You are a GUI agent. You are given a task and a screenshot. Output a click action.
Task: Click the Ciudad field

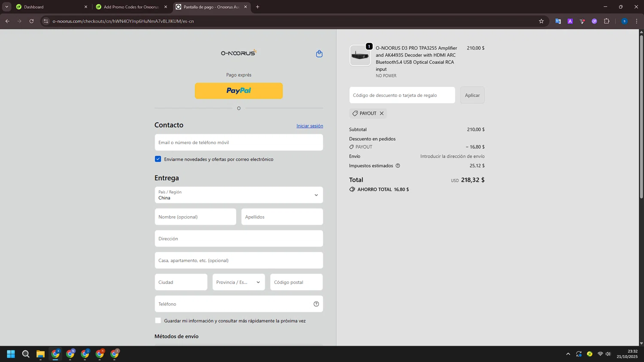181,282
